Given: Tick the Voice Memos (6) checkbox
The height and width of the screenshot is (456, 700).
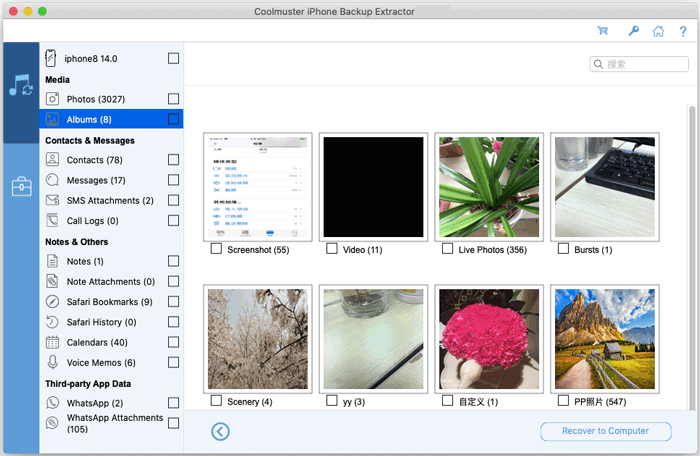Looking at the screenshot, I should pyautogui.click(x=173, y=362).
